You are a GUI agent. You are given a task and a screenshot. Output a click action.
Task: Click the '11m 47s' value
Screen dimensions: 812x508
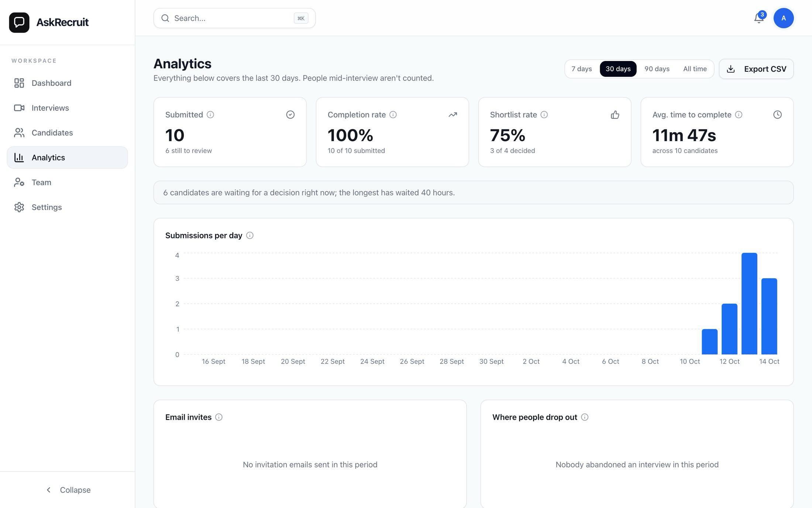pos(684,135)
